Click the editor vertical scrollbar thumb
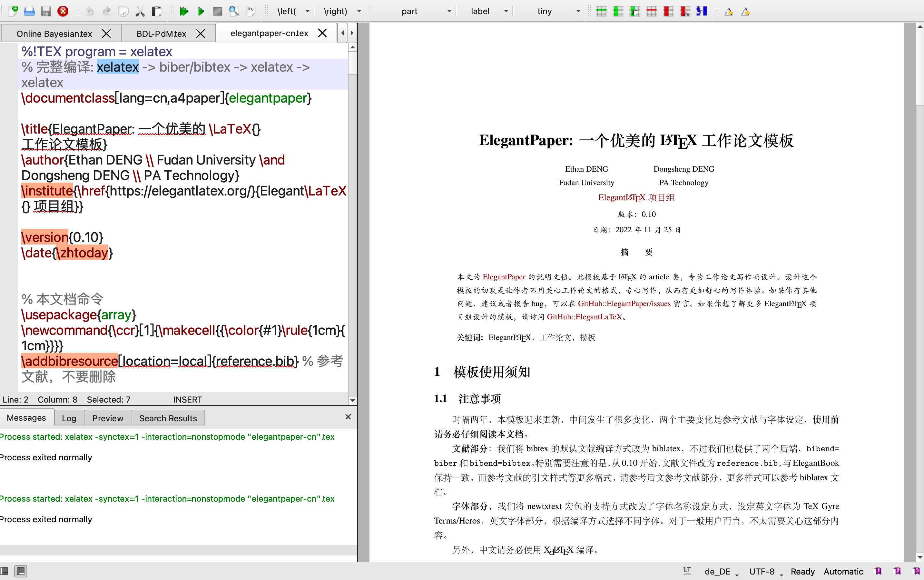The height and width of the screenshot is (580, 924). (x=352, y=63)
